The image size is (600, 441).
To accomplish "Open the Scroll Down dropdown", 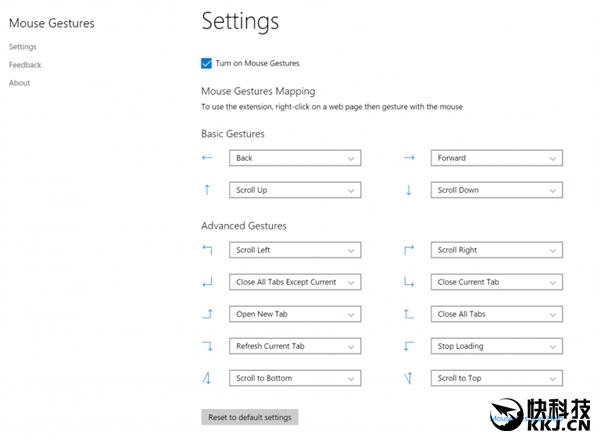I will point(497,190).
